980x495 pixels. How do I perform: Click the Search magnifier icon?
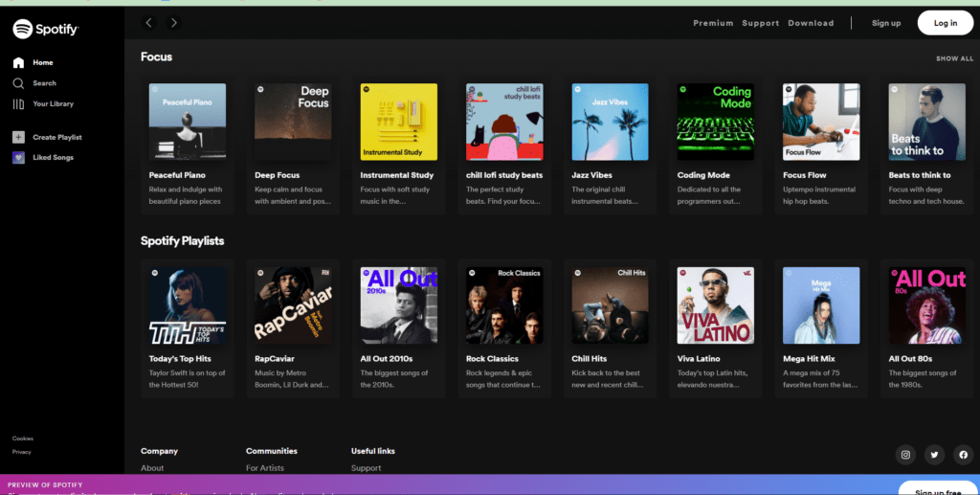18,83
